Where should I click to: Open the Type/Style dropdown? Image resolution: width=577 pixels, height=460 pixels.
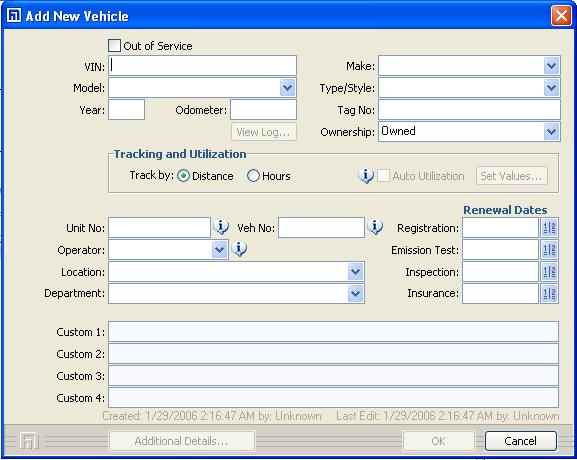coord(551,88)
